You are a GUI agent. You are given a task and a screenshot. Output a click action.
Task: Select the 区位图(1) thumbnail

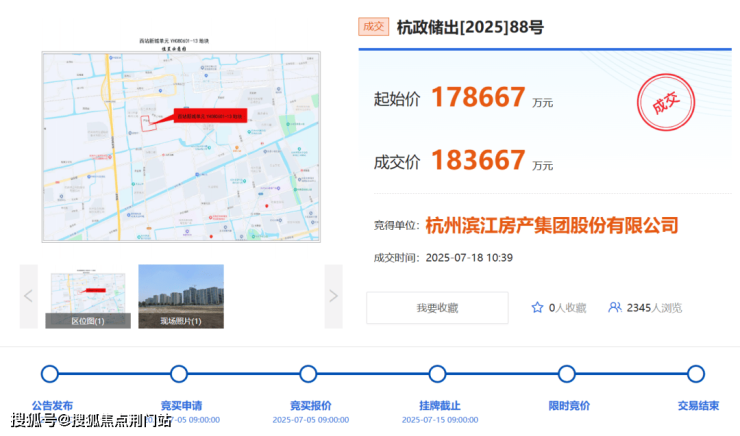click(x=88, y=296)
